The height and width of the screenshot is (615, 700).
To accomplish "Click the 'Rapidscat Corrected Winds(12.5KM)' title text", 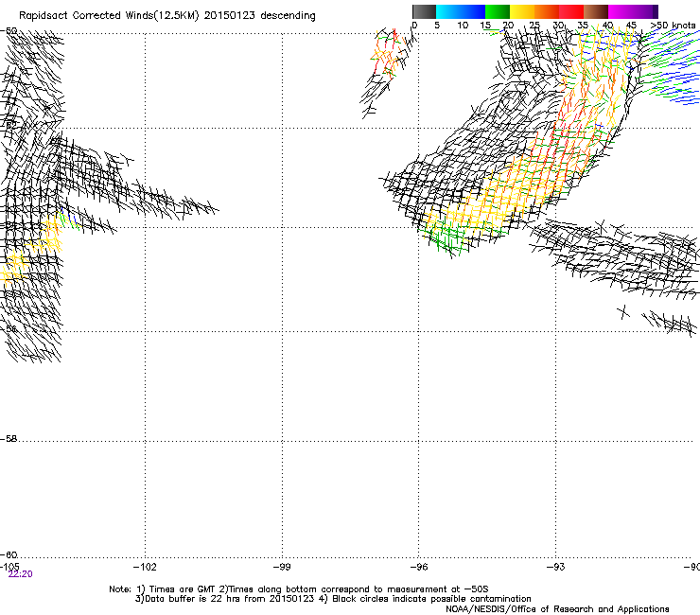I will click(x=109, y=16).
